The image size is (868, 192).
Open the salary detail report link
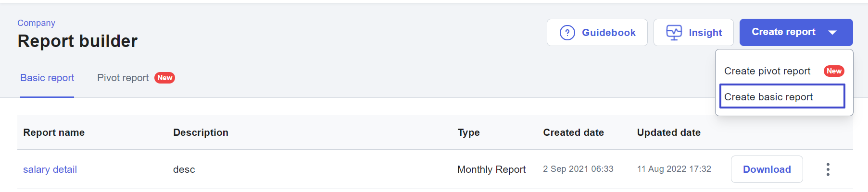(50, 169)
